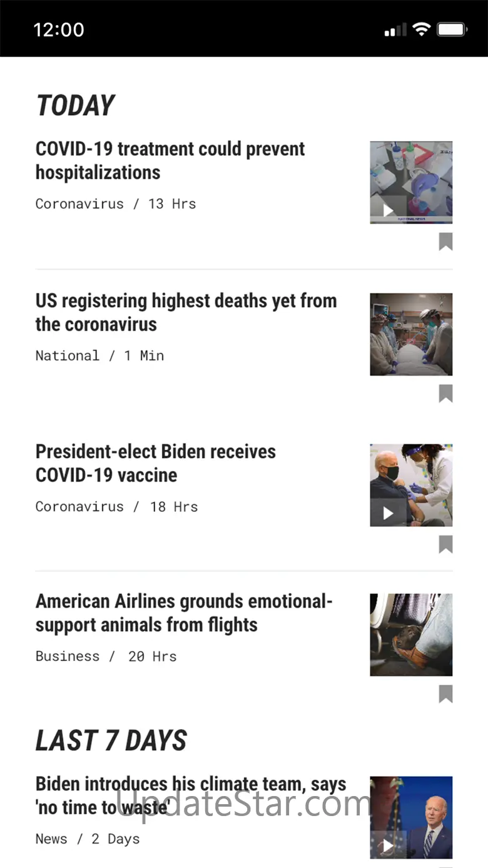Tap the battery icon in status bar
488x868 pixels.
coord(452,29)
